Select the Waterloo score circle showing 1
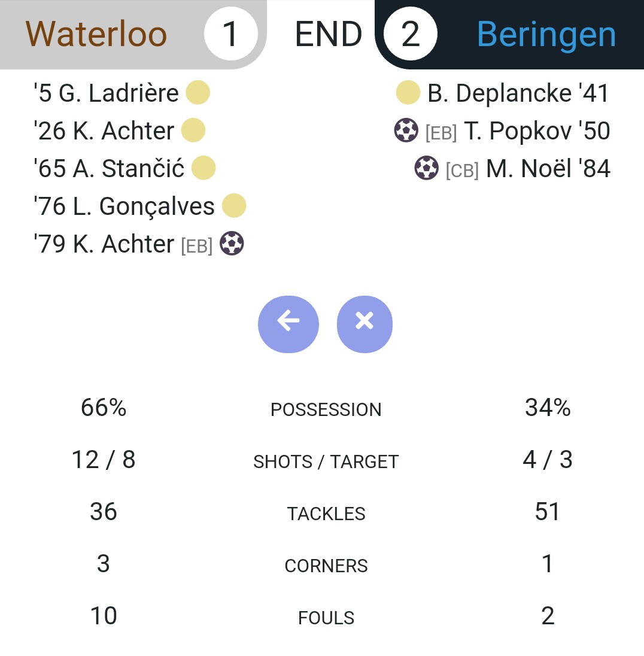 [230, 34]
